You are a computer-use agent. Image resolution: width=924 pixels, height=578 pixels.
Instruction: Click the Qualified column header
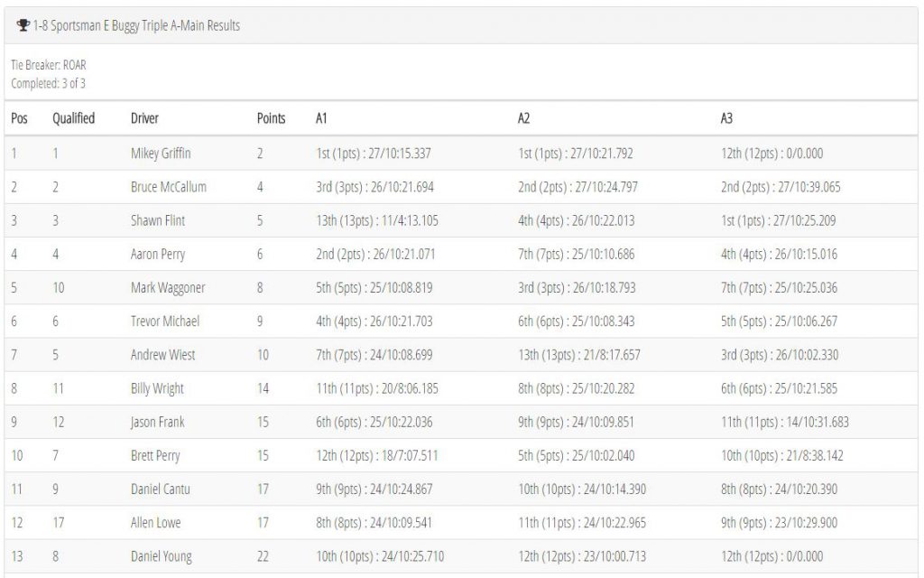[74, 118]
